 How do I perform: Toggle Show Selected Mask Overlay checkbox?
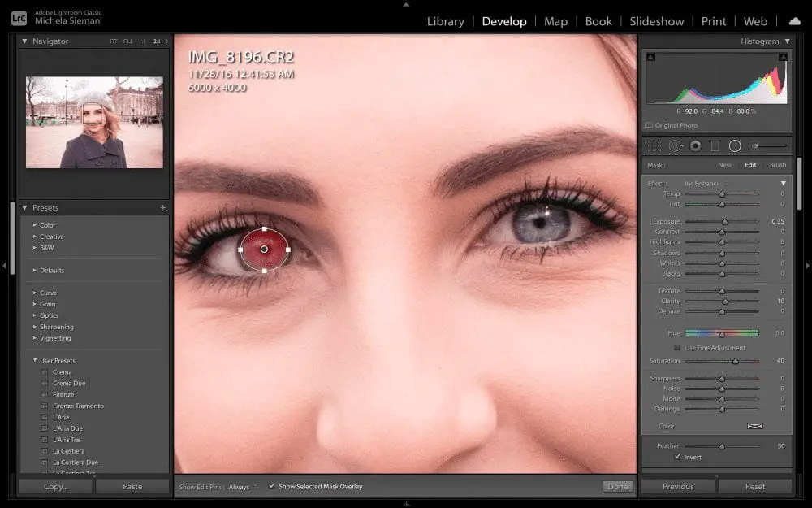[x=271, y=486]
